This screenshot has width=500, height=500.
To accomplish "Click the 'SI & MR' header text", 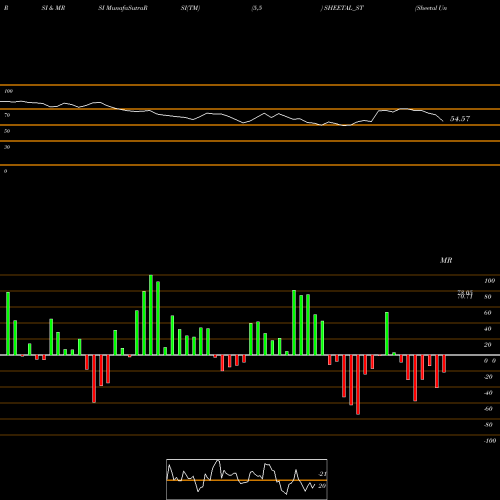I will 53,8.
